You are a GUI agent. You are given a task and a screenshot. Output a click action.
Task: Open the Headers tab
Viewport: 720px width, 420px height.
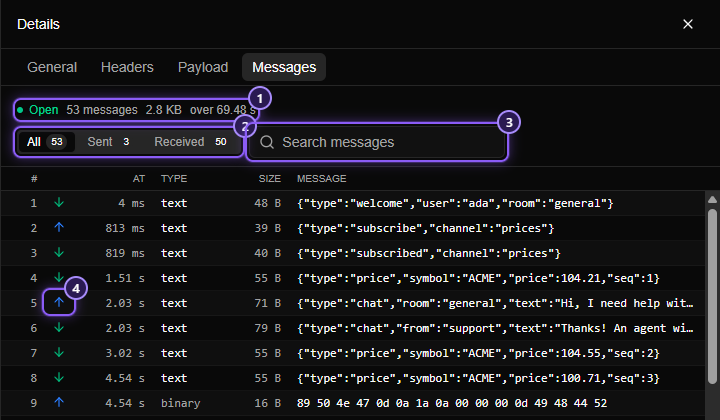tap(127, 67)
